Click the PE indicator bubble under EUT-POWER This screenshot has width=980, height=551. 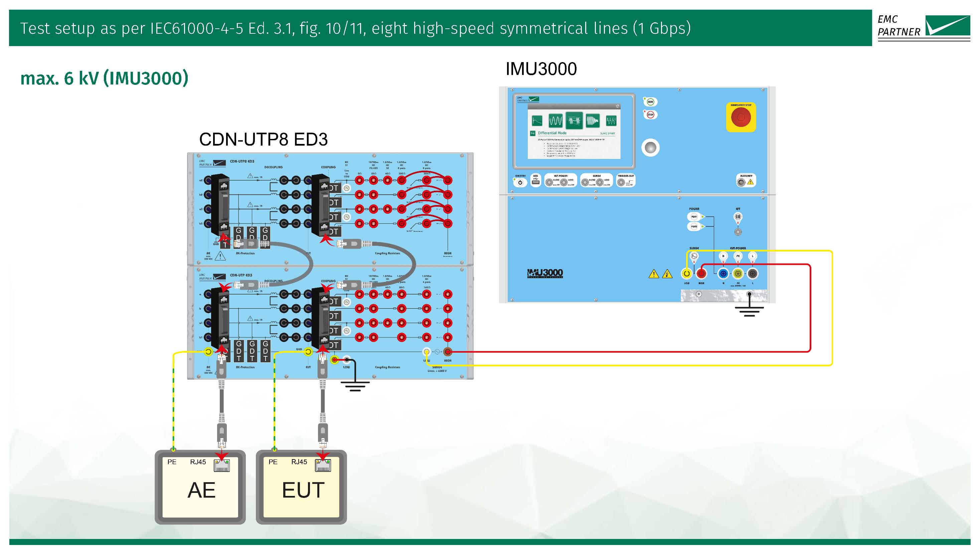point(738,256)
